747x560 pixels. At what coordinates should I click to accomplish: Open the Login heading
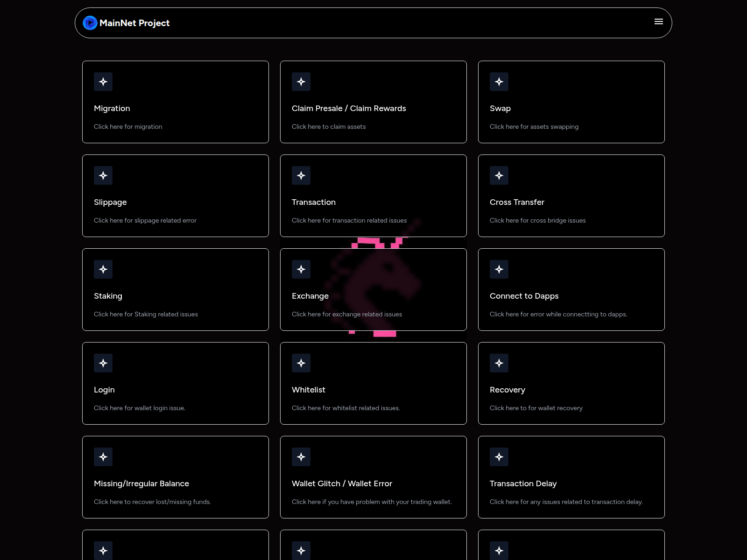(x=104, y=390)
